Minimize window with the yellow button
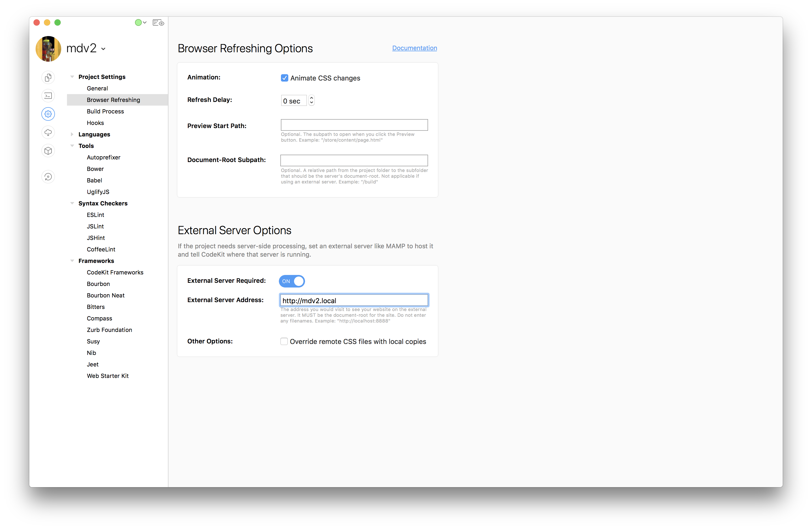812x529 pixels. 47,22
